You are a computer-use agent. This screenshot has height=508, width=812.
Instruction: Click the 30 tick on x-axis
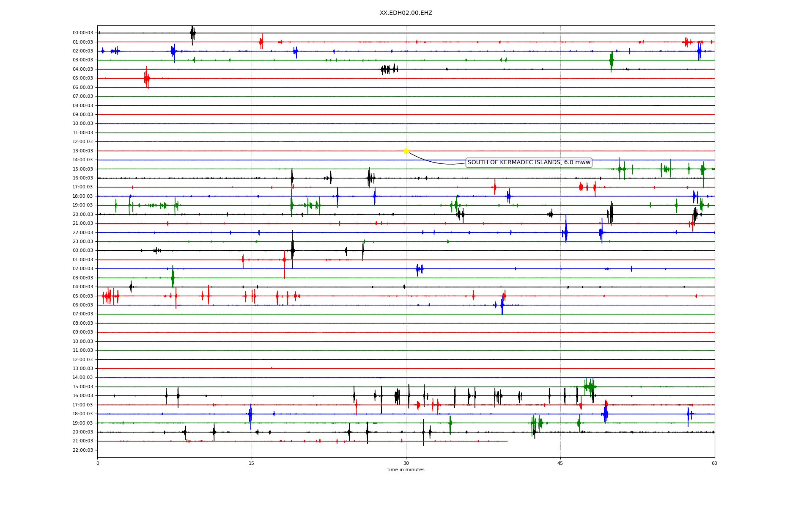pos(406,463)
